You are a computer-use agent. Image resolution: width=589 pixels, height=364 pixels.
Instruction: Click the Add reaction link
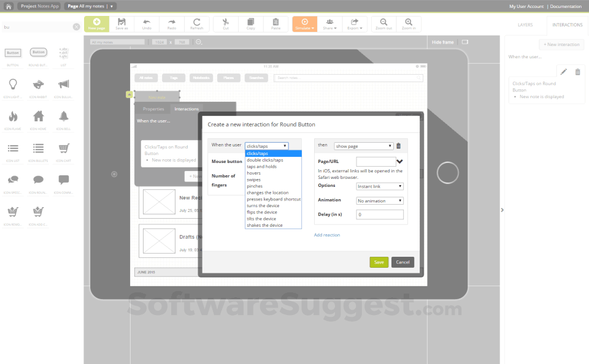327,235
